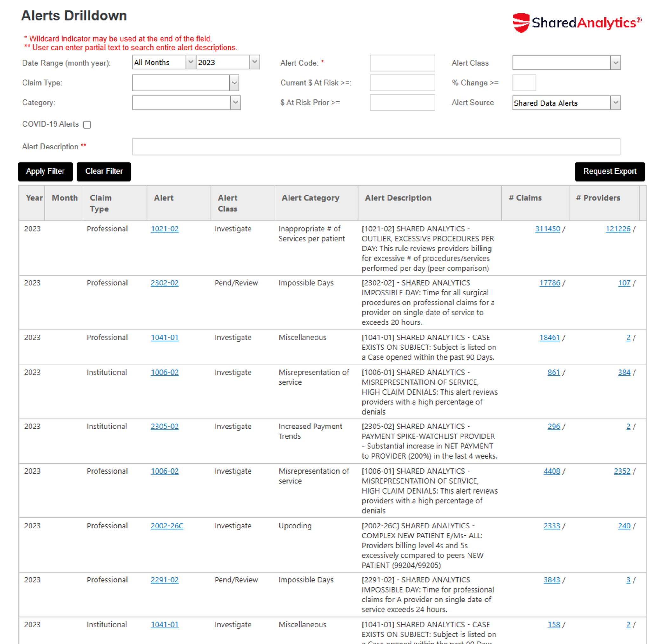Open alert link 2291-02

pyautogui.click(x=164, y=580)
